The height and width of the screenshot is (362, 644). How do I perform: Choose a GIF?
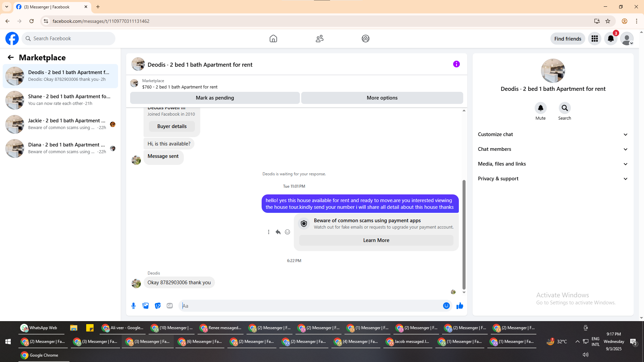click(x=170, y=306)
